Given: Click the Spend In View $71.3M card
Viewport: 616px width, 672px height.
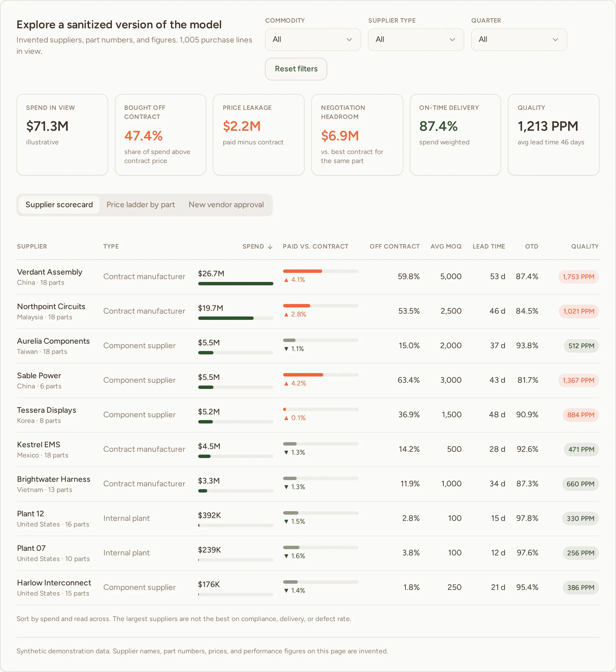Looking at the screenshot, I should click(62, 135).
